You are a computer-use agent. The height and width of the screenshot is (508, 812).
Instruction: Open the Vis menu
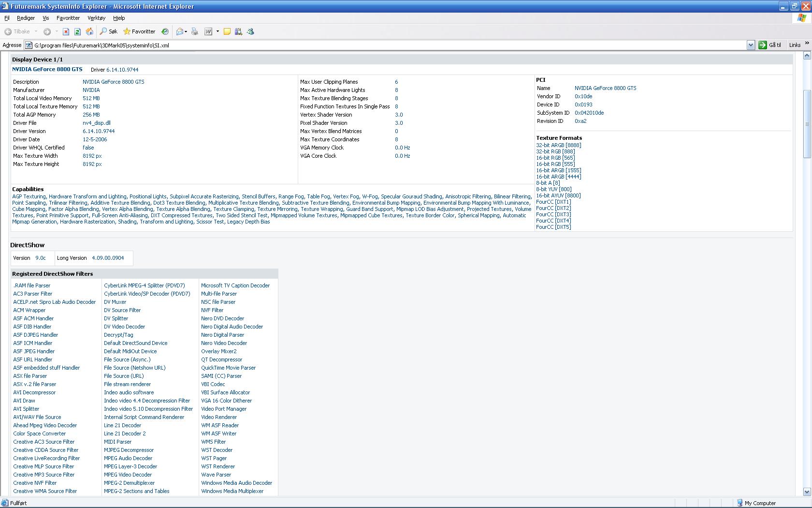46,18
